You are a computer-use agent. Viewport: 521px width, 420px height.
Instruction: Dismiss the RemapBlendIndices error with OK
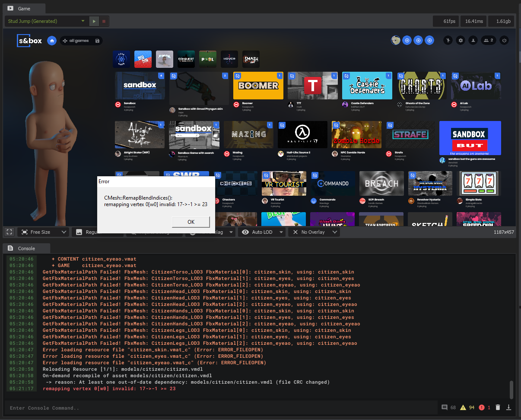[x=191, y=222]
